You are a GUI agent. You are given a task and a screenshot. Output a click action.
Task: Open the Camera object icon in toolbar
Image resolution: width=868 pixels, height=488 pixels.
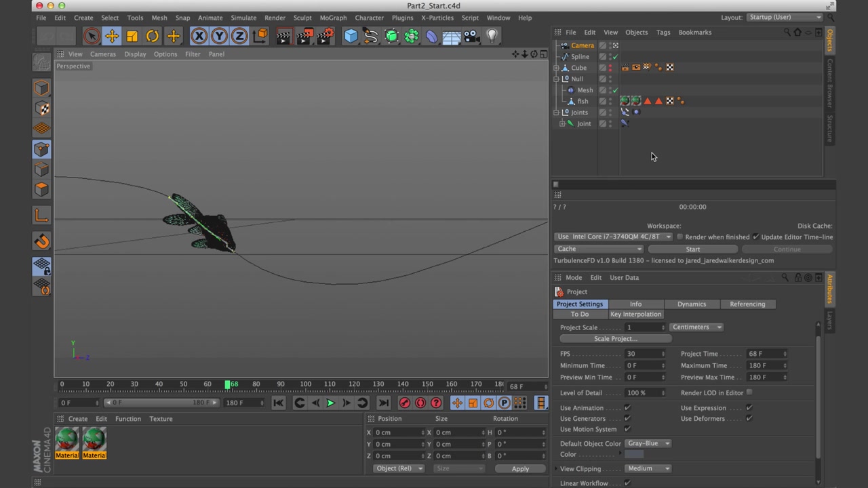[x=471, y=36]
